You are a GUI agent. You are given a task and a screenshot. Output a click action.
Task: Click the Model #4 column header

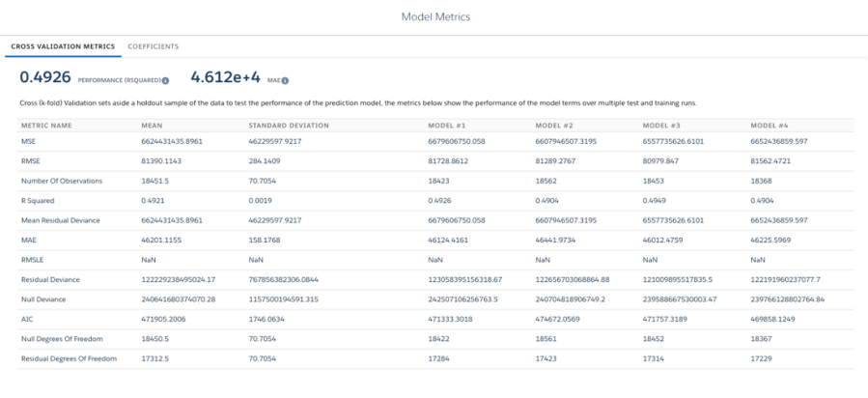770,126
